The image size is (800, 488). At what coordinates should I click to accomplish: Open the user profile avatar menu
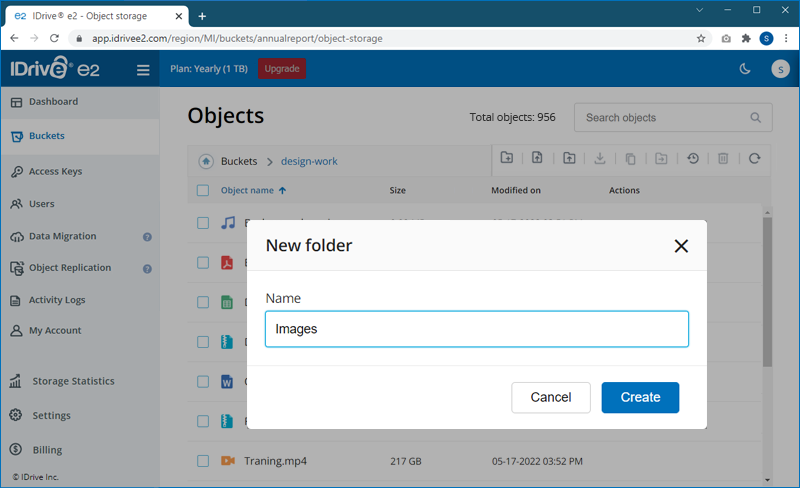[780, 69]
